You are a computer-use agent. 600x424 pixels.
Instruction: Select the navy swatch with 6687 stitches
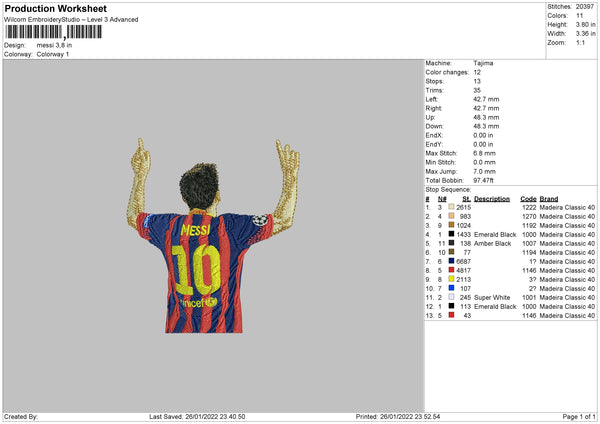pos(451,261)
